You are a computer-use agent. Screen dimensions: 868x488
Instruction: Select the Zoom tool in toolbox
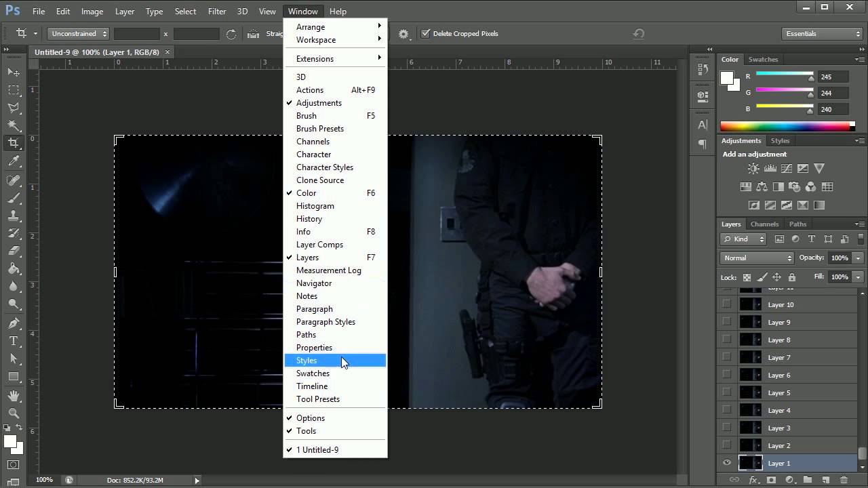pyautogui.click(x=14, y=413)
